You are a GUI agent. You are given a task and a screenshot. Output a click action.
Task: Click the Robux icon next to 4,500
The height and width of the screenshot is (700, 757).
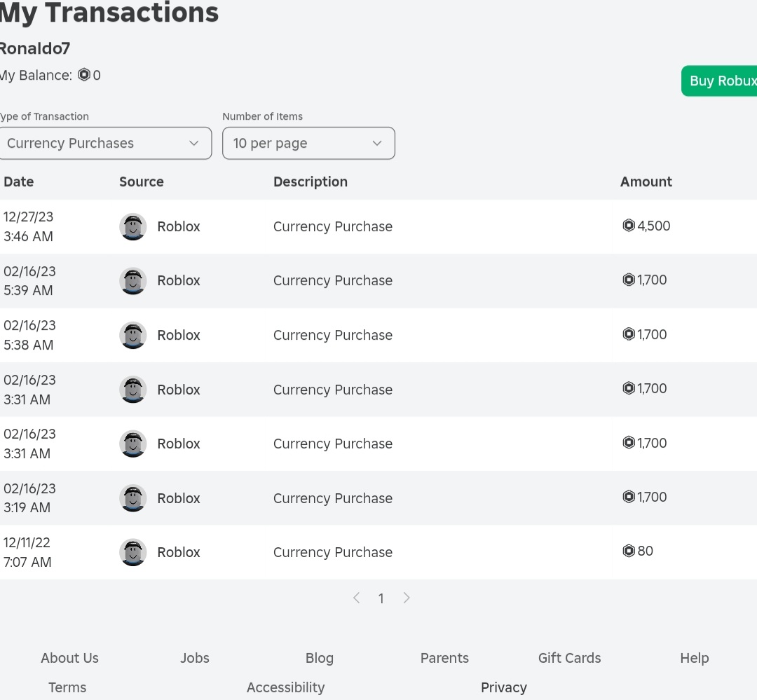click(629, 226)
